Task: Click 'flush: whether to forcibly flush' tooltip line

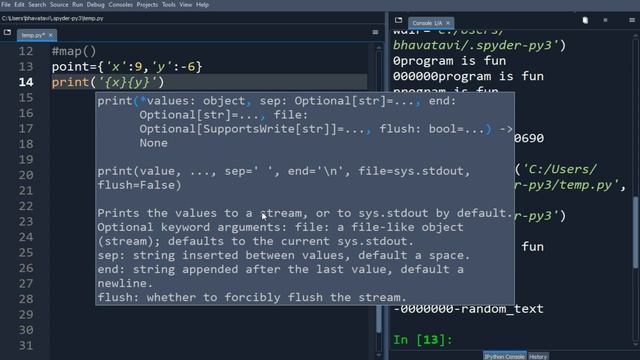Action: [252, 297]
